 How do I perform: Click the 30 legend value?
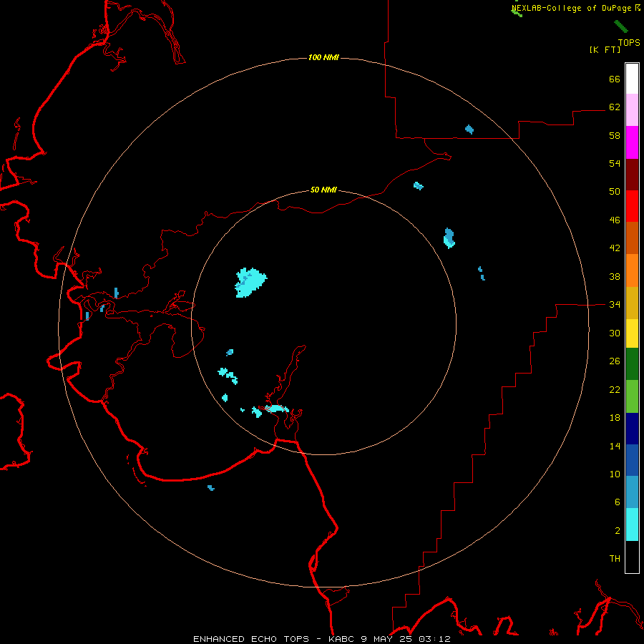pyautogui.click(x=615, y=333)
